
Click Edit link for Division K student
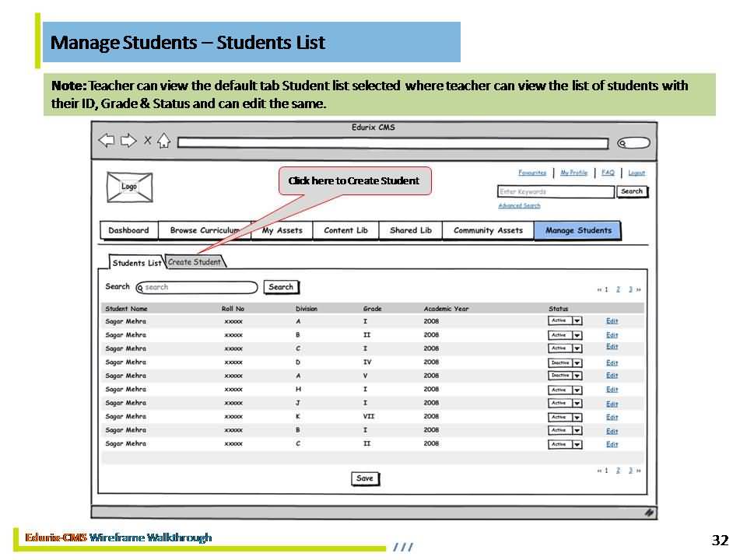[612, 417]
